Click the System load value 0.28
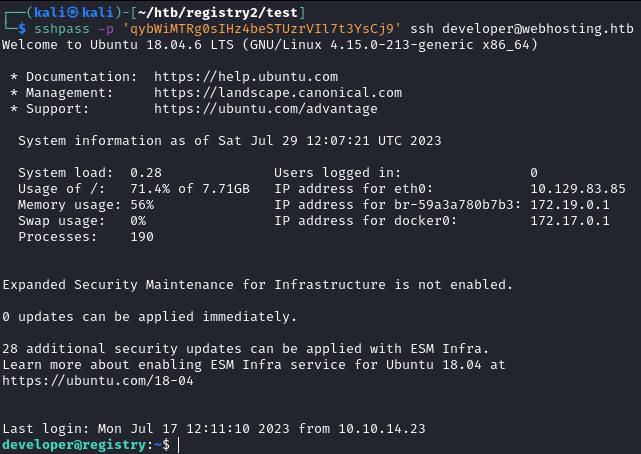Screen dimensions: 641x454 point(146,172)
